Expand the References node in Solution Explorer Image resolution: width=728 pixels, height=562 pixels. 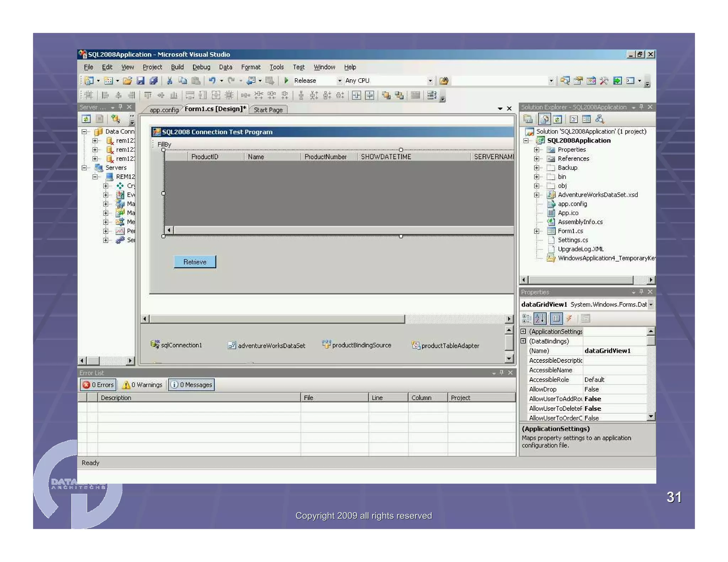[537, 159]
